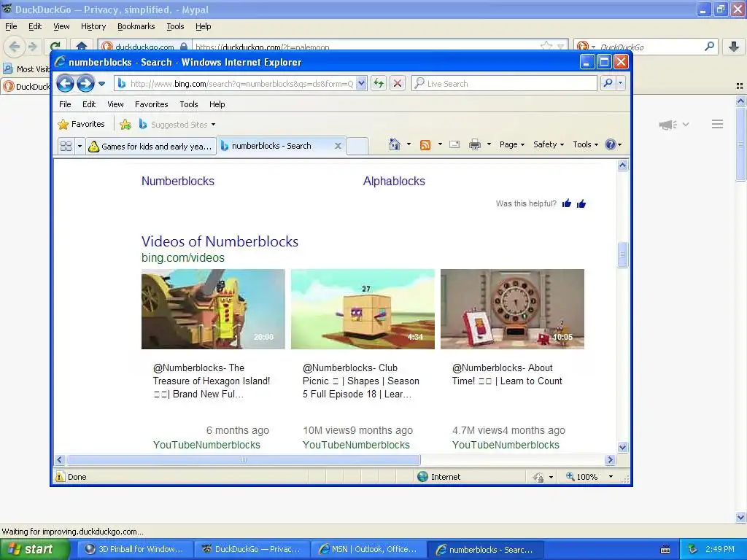The width and height of the screenshot is (747, 560).
Task: Open the Print dropdown arrow
Action: click(489, 144)
